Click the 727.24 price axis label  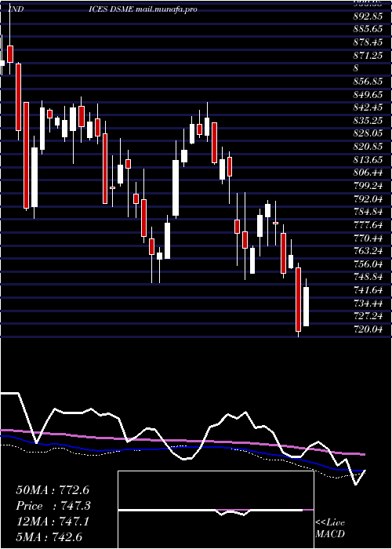[368, 316]
